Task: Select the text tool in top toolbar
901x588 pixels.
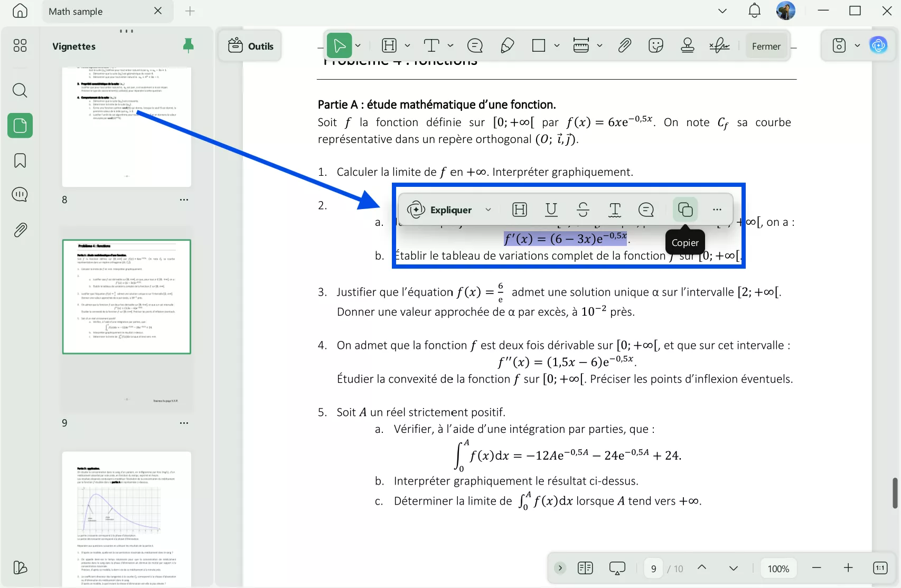Action: point(431,46)
